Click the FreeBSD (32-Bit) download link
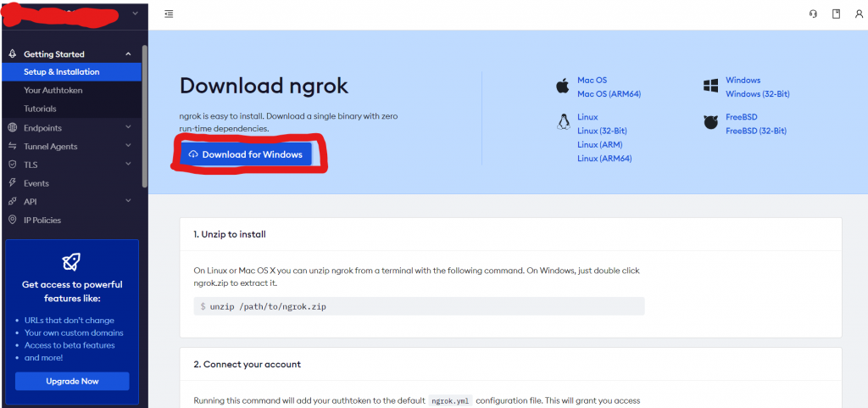The width and height of the screenshot is (868, 408). [x=755, y=131]
